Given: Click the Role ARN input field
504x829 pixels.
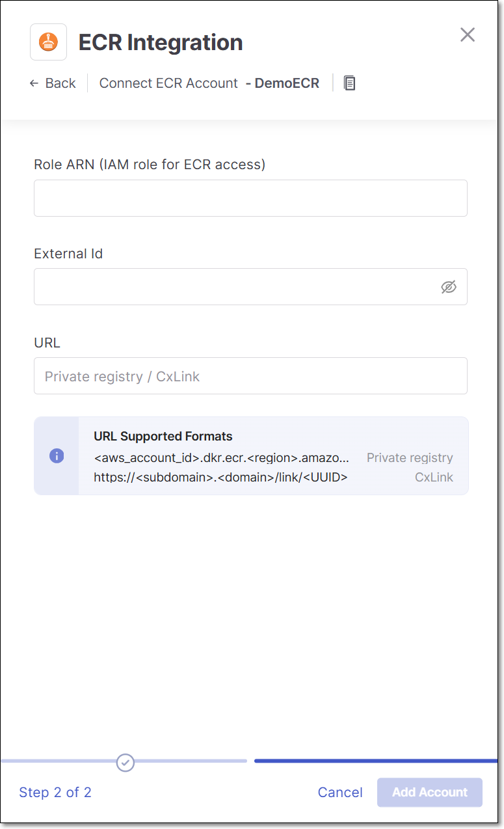Looking at the screenshot, I should coord(250,198).
